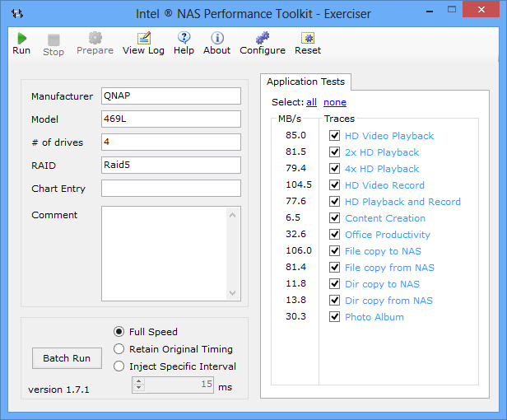Click the Select all link
507x420 pixels.
(x=311, y=102)
